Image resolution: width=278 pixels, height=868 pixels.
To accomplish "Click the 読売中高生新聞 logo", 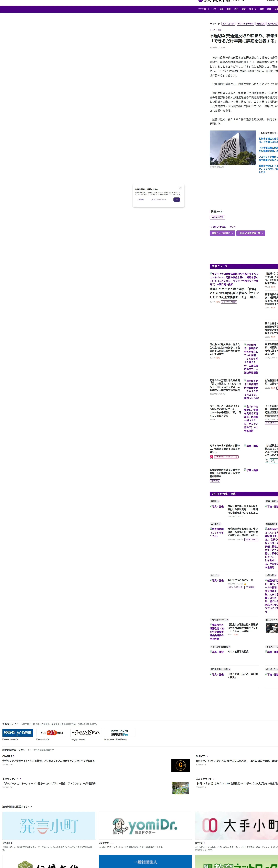I will click(x=52, y=733).
